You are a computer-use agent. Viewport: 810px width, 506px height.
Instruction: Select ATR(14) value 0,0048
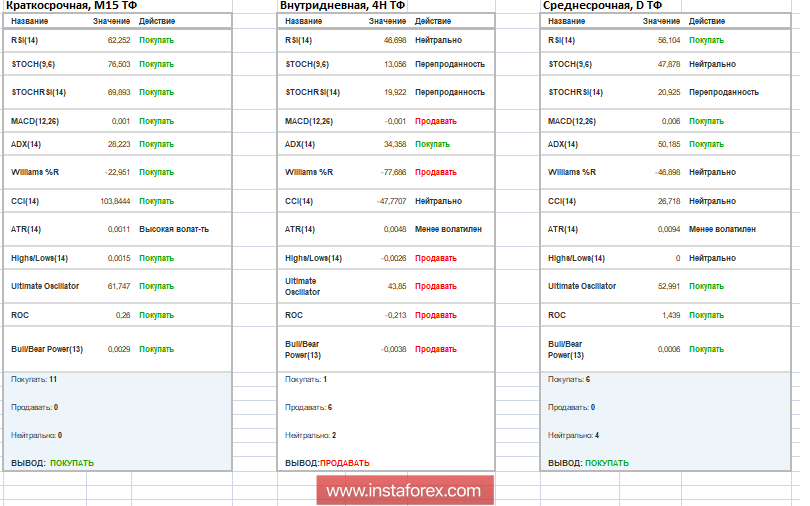(395, 229)
